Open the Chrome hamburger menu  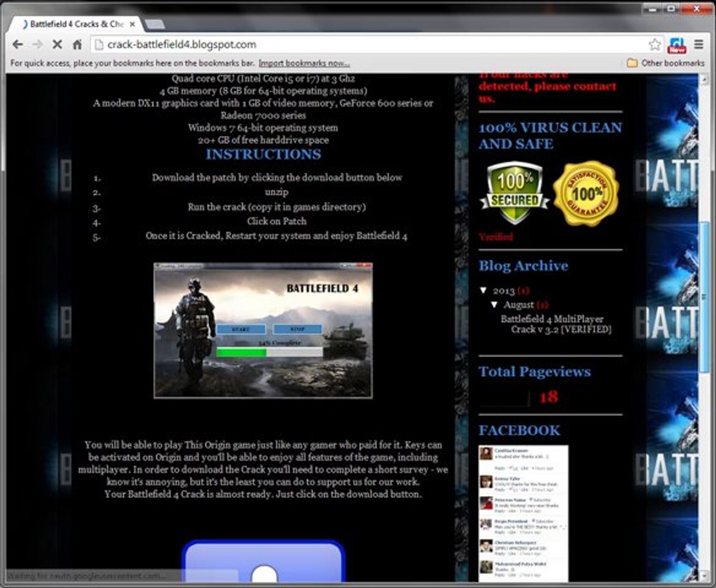pyautogui.click(x=699, y=44)
